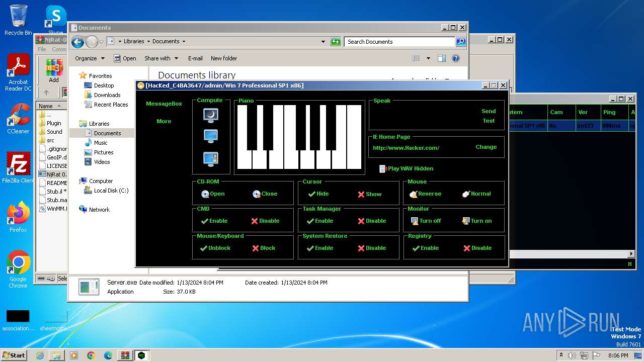Click Back button in Documents window
644x362 pixels.
pyautogui.click(x=77, y=42)
